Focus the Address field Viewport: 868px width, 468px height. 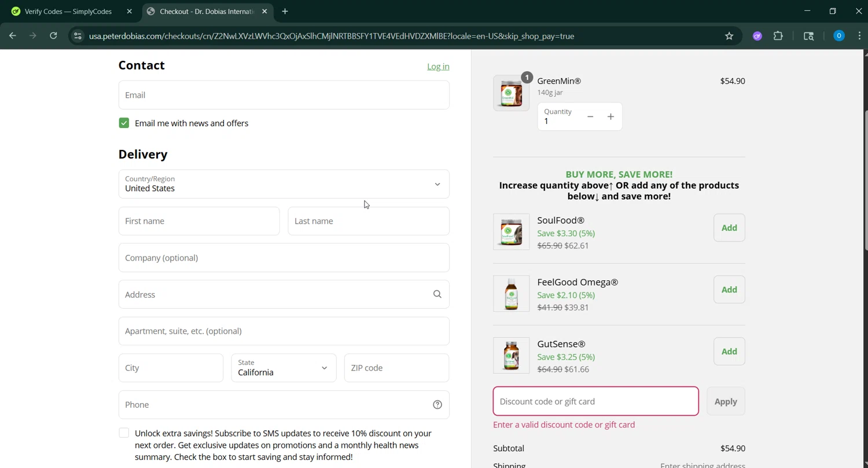click(284, 294)
